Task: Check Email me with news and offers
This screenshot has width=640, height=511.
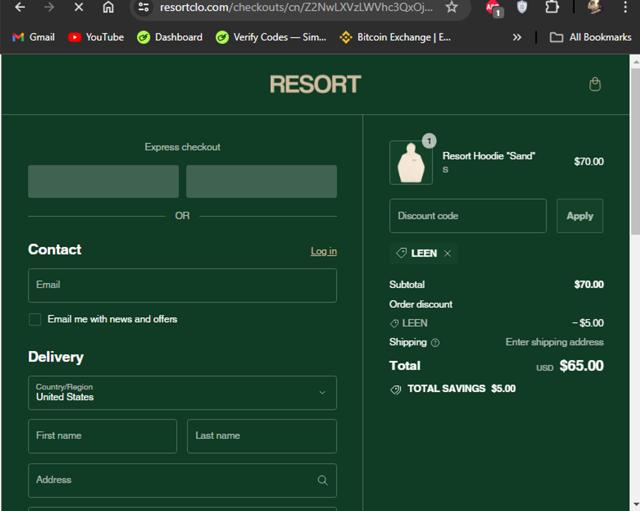Action: [x=35, y=320]
